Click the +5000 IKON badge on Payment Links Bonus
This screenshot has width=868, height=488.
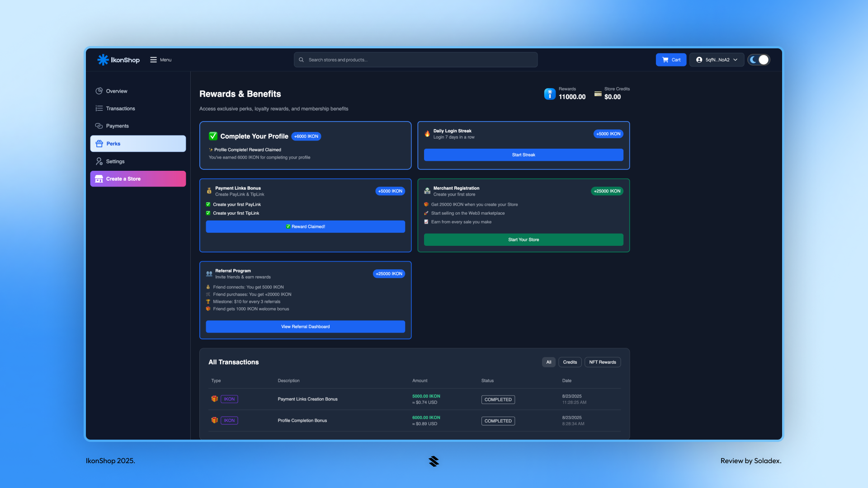pyautogui.click(x=390, y=191)
